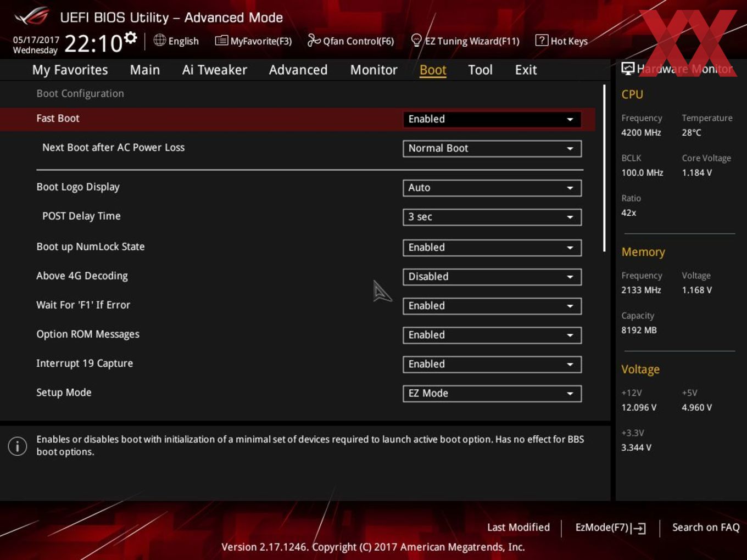
Task: Click the Qfan Control fan icon
Action: 314,40
